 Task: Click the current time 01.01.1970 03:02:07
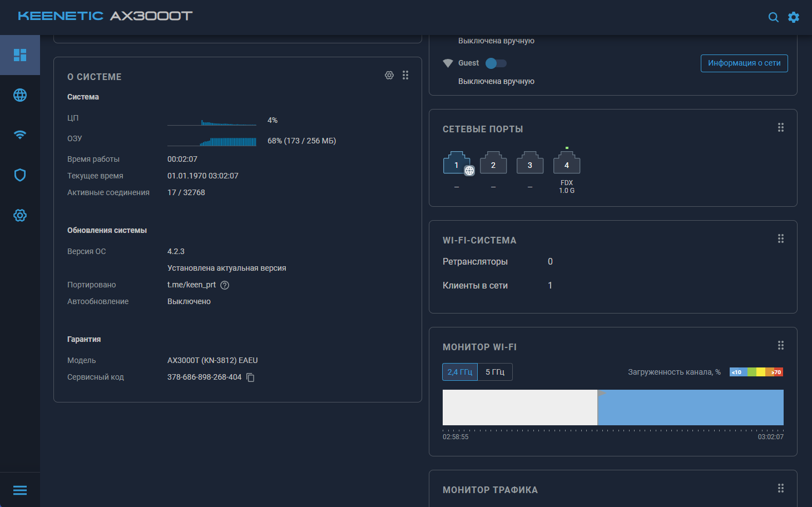(x=203, y=176)
